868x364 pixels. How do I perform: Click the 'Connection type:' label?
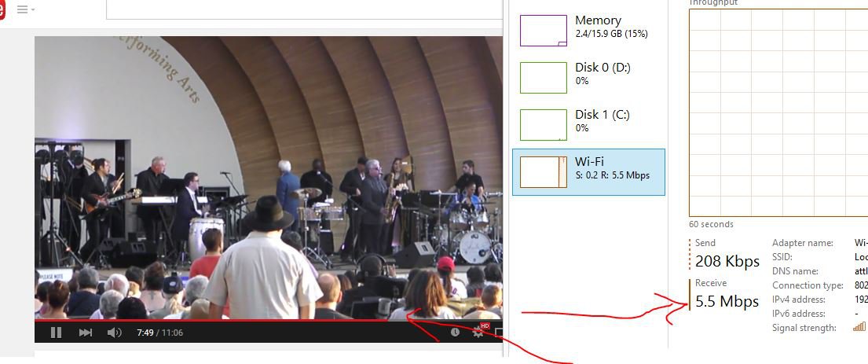[x=807, y=285]
